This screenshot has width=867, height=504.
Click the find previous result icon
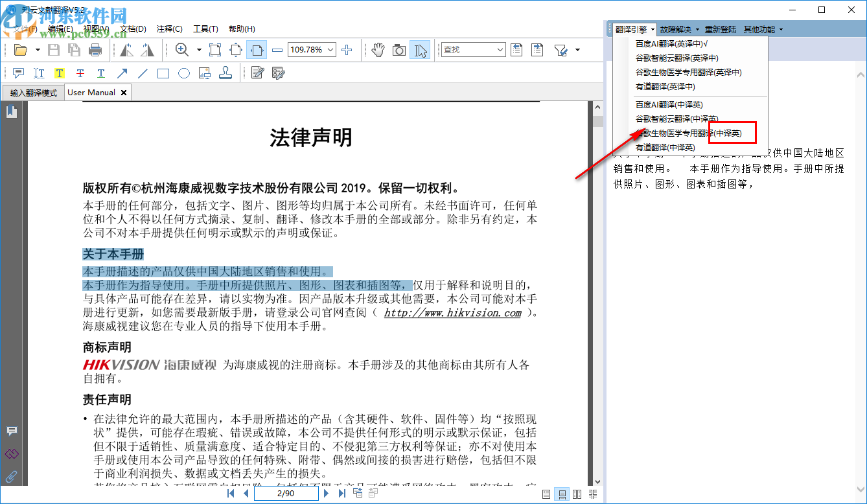[516, 50]
